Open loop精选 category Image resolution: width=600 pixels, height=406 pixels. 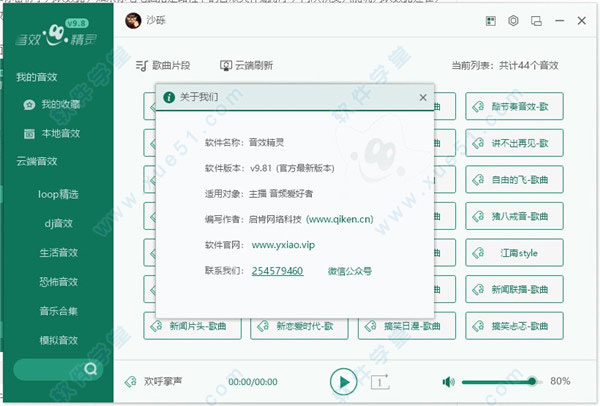[x=58, y=194]
